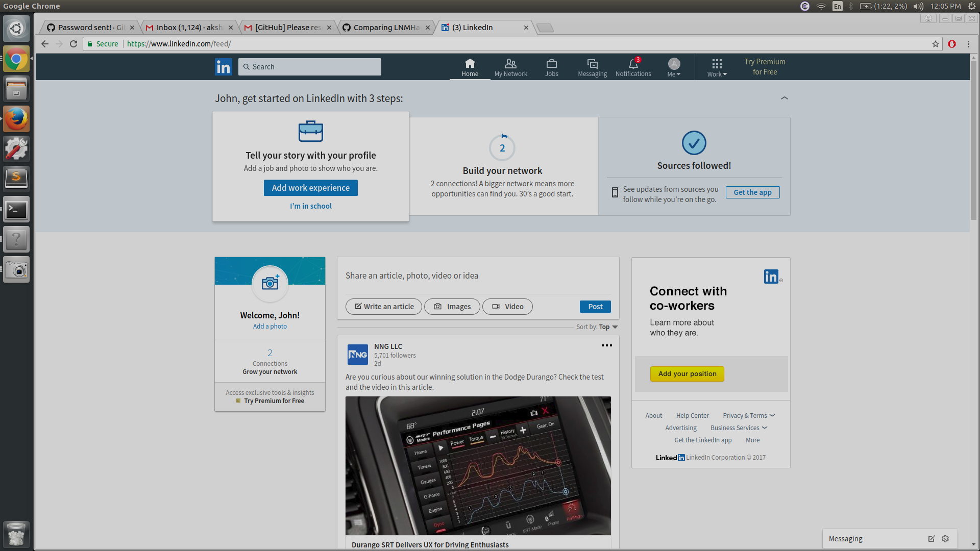Screen dimensions: 980x551
Task: Click the Get the app button
Action: pyautogui.click(x=752, y=192)
